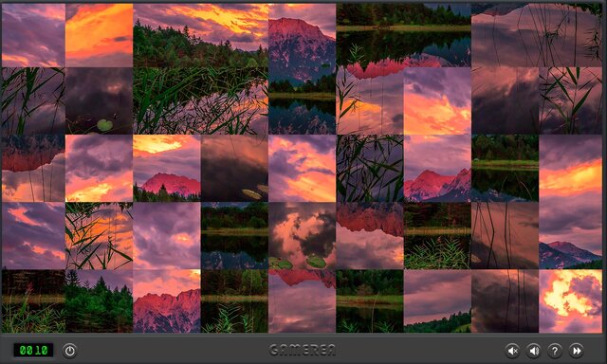607x364 pixels.
Task: Select the pink snowy twin-peaks mountain tile
Action: pos(437,169)
